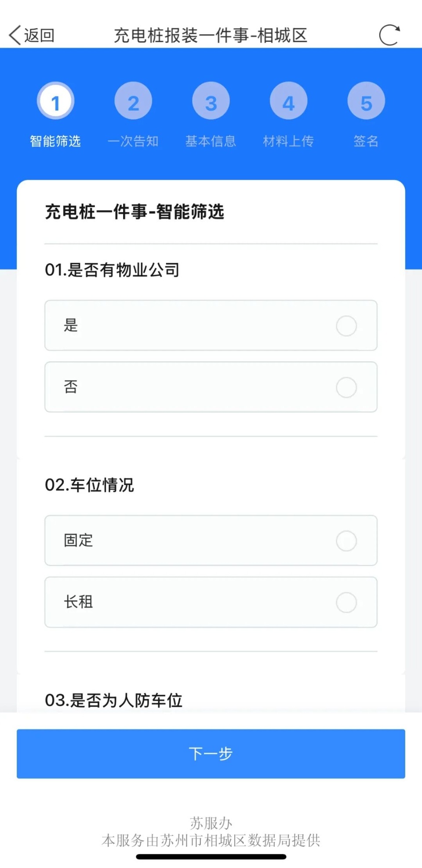Click the refresh page icon
This screenshot has height=868, width=422.
389,35
